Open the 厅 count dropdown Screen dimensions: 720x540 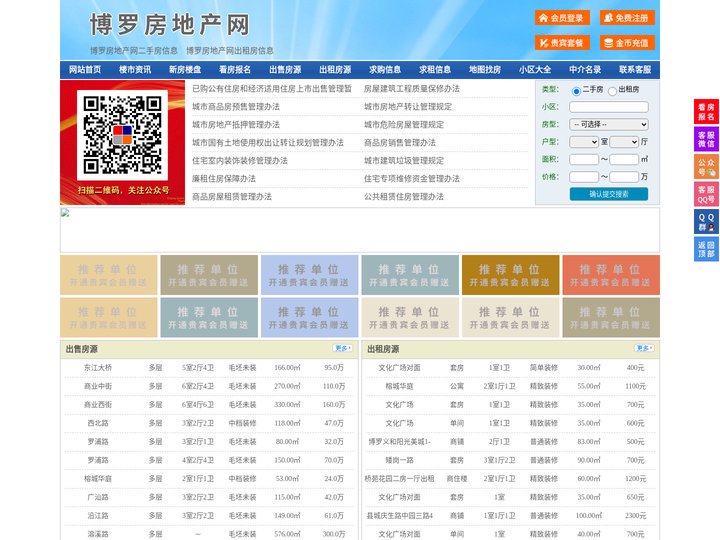click(624, 142)
